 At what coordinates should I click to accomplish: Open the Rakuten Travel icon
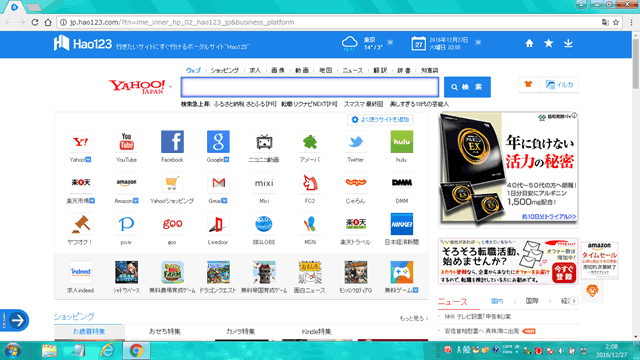coord(356,224)
